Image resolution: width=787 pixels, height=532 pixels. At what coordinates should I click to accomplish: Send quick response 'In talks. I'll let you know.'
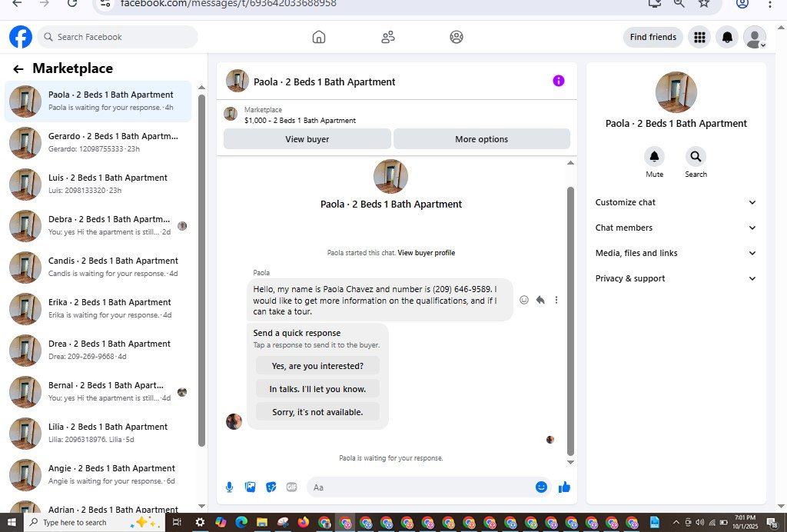point(317,389)
